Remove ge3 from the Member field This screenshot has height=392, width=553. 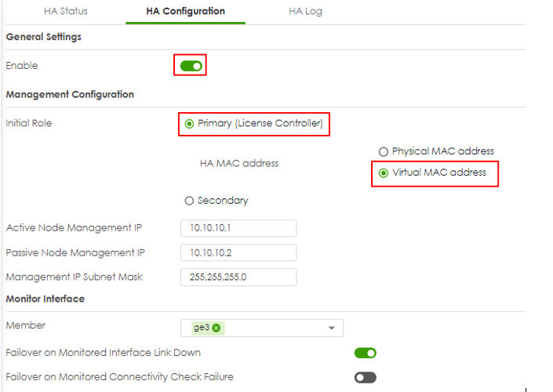pyautogui.click(x=216, y=328)
